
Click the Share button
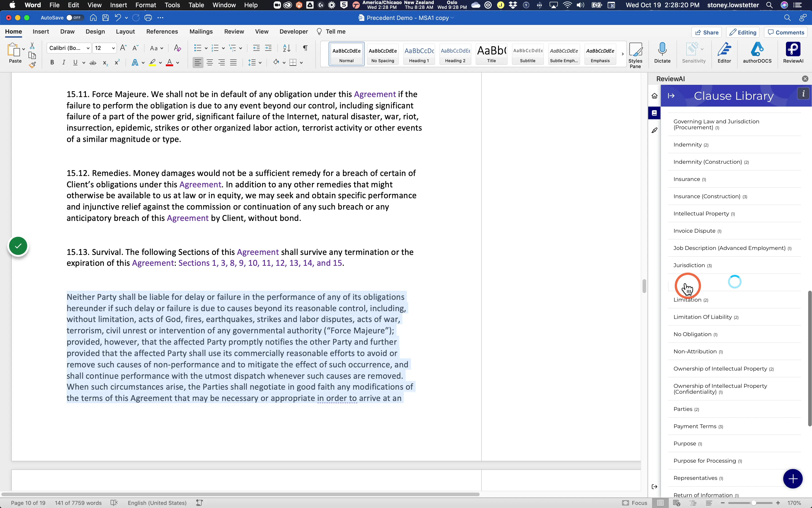707,32
